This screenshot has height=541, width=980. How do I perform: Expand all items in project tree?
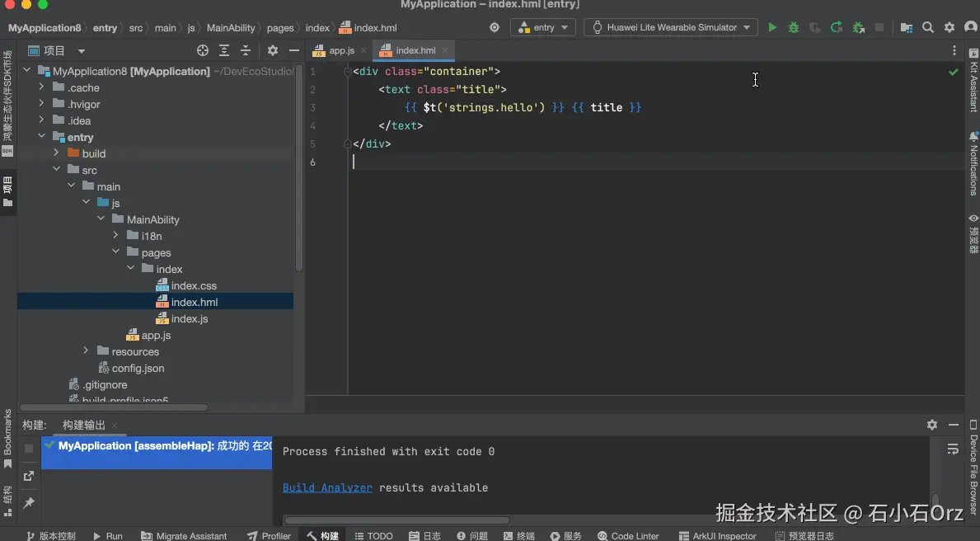[x=224, y=50]
